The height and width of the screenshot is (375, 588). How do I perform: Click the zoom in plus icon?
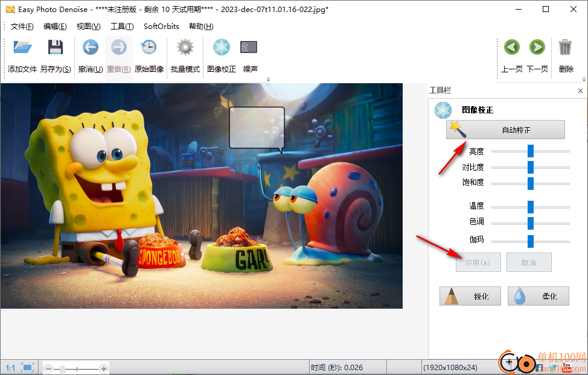(x=104, y=369)
